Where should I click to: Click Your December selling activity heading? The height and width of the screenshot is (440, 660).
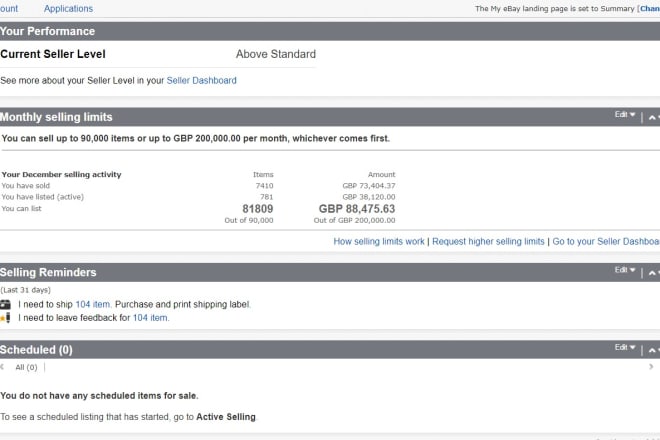pos(61,174)
